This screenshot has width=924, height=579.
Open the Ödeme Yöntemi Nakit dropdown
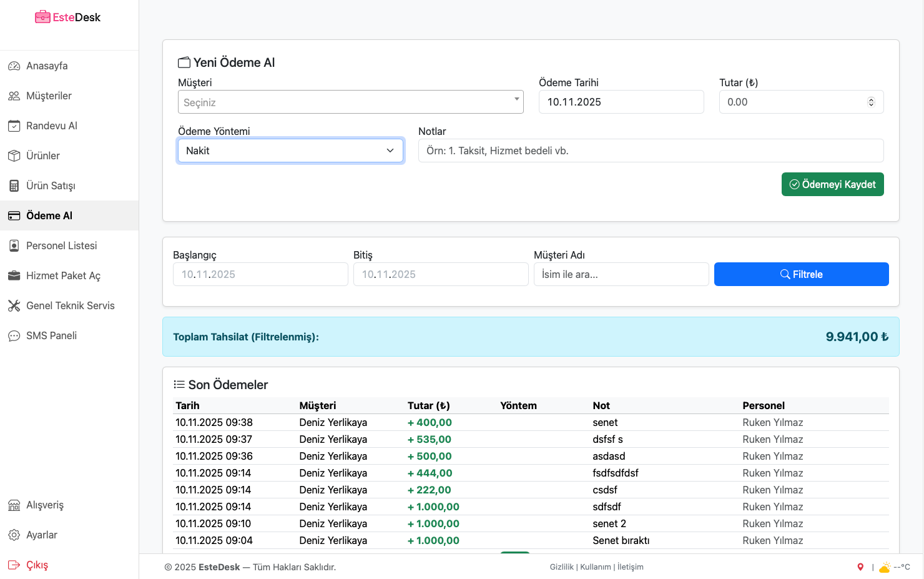click(290, 151)
